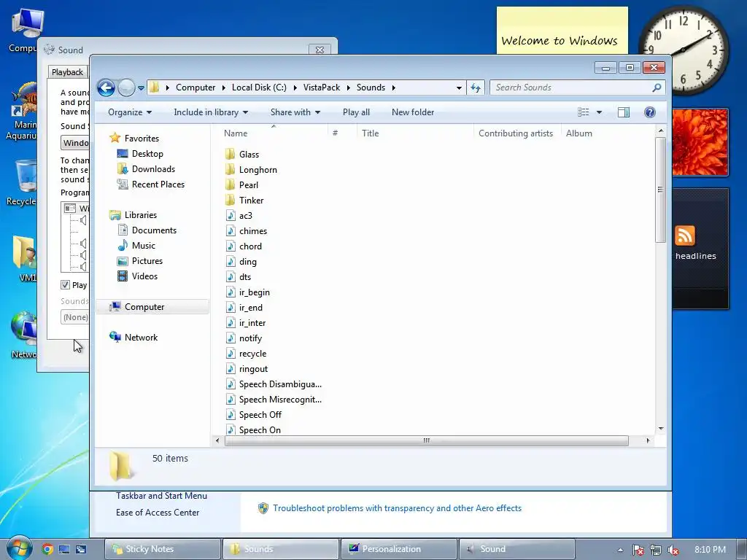Click the muted volume tray icon
This screenshot has height=560, width=747.
click(673, 550)
